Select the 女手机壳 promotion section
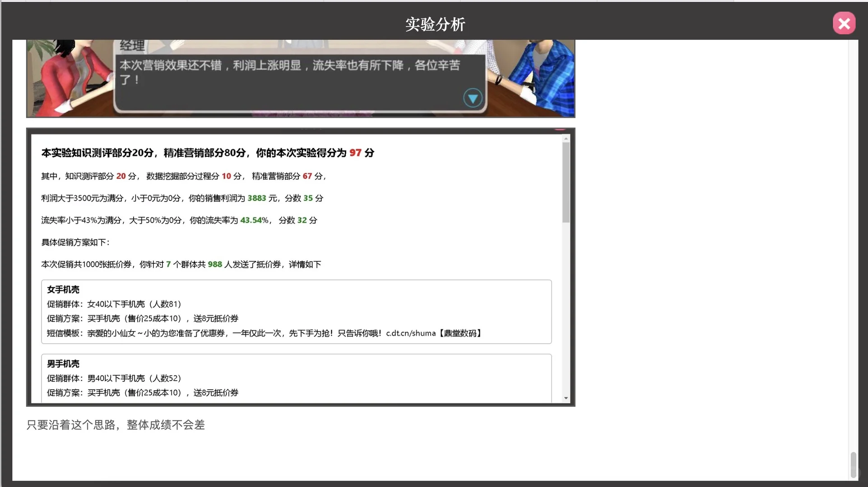The width and height of the screenshot is (868, 487). click(296, 312)
